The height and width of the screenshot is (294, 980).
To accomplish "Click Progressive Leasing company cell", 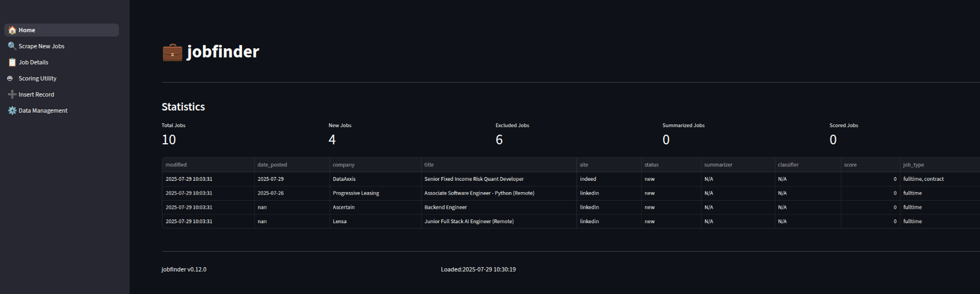I will coord(356,193).
